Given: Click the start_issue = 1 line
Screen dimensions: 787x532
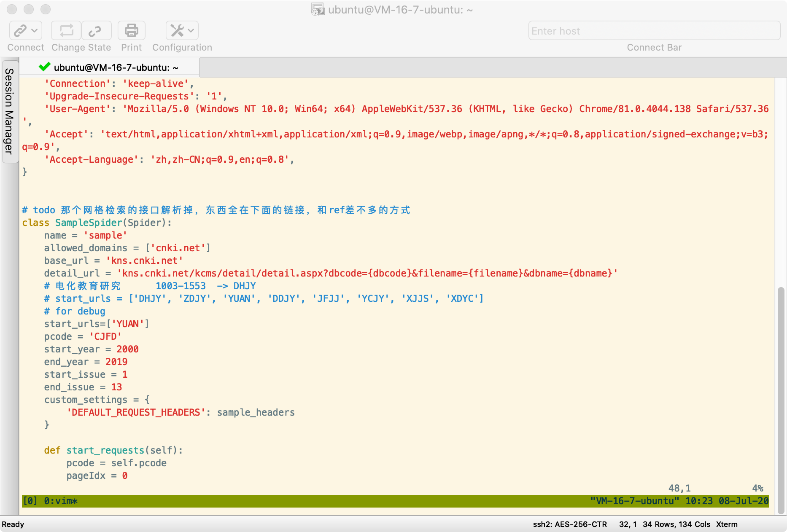Looking at the screenshot, I should 86,374.
